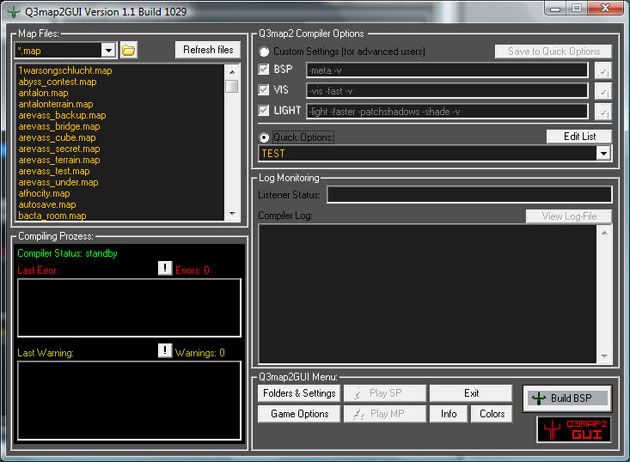The image size is (630, 462).
Task: Click Refresh files button
Action: 208,50
